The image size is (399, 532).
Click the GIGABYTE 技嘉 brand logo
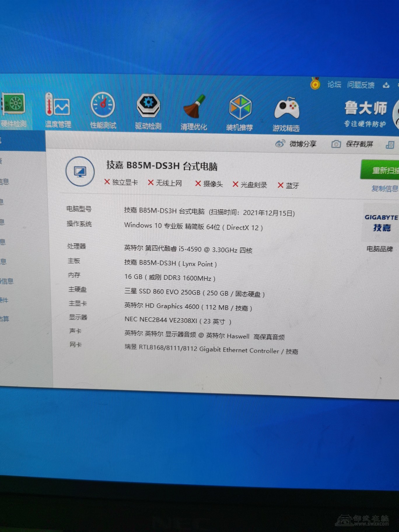tap(381, 223)
